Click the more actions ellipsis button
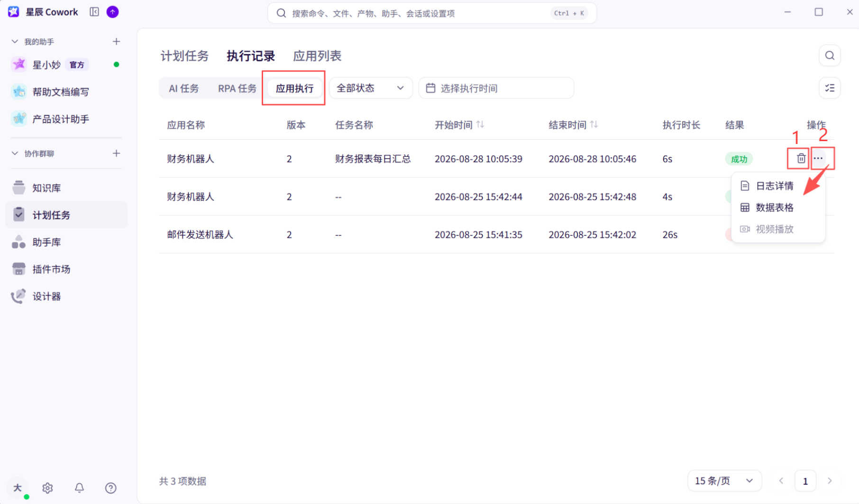859x504 pixels. (818, 159)
